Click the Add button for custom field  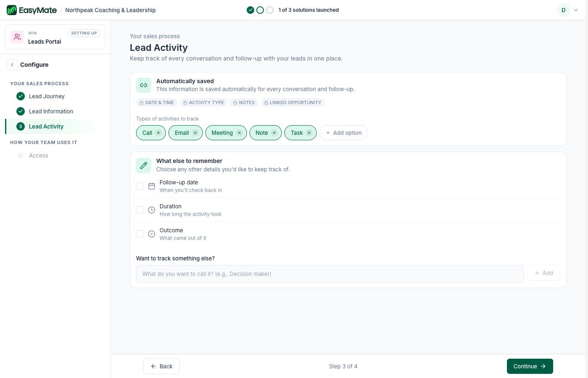click(543, 273)
